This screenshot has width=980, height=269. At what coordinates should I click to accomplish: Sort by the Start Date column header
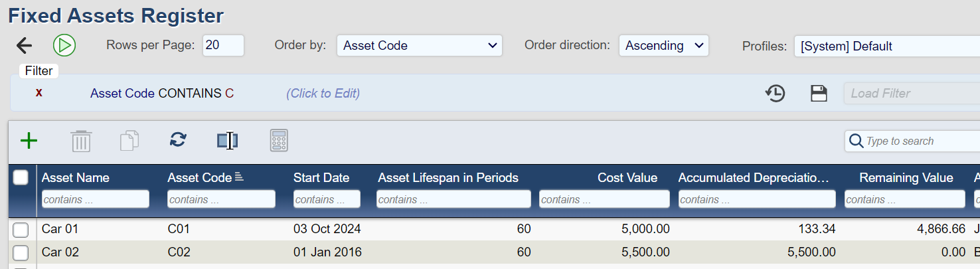pos(321,177)
